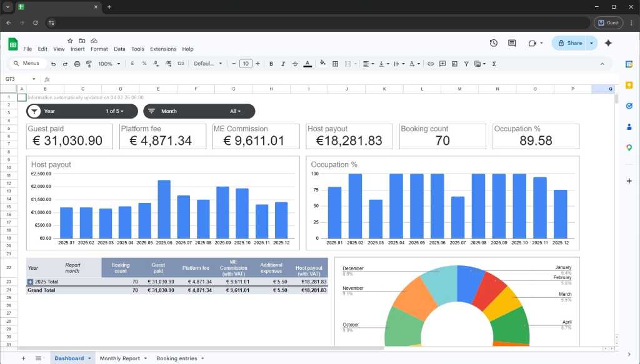Open vertical align dropdown

coord(384,64)
